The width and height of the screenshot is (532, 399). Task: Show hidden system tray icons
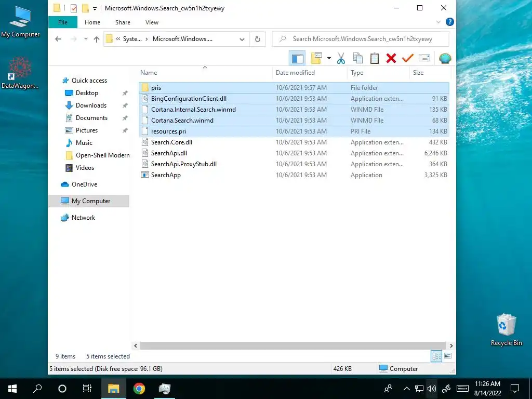[406, 389]
